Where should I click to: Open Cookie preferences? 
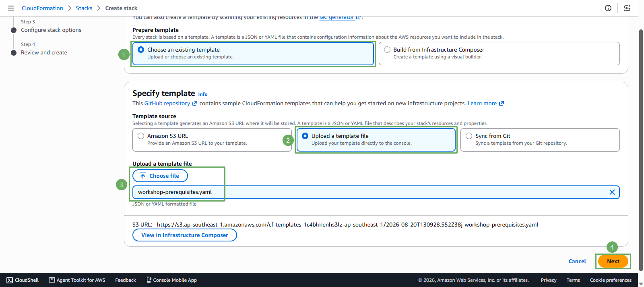click(611, 280)
